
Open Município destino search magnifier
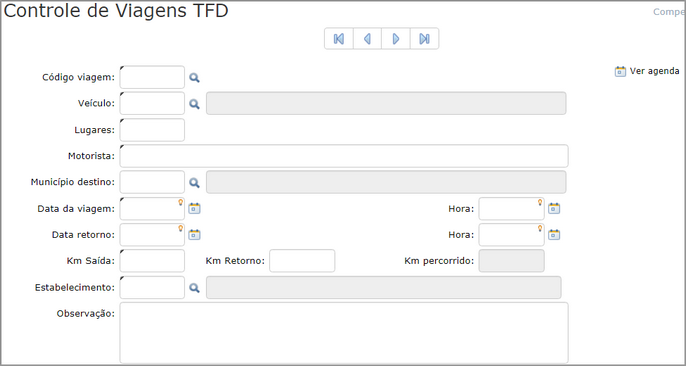tap(194, 183)
